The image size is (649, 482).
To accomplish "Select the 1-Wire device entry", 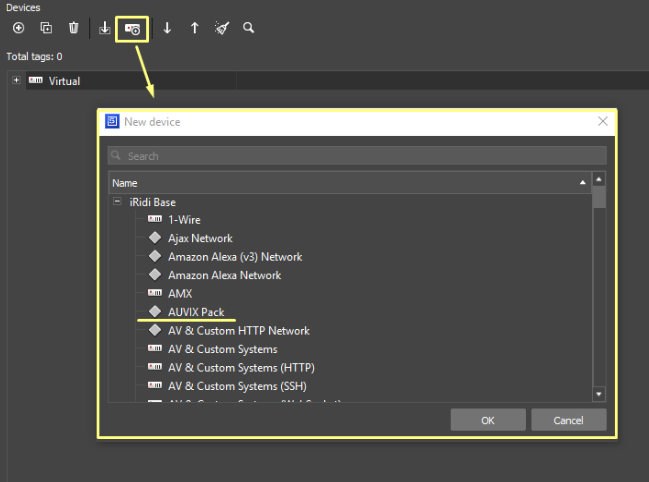I will (184, 220).
